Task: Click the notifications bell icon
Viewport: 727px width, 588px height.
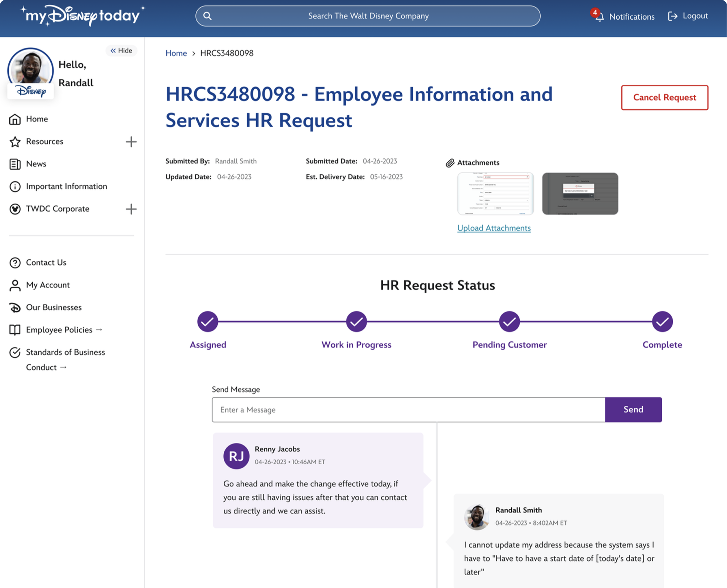Action: (600, 17)
